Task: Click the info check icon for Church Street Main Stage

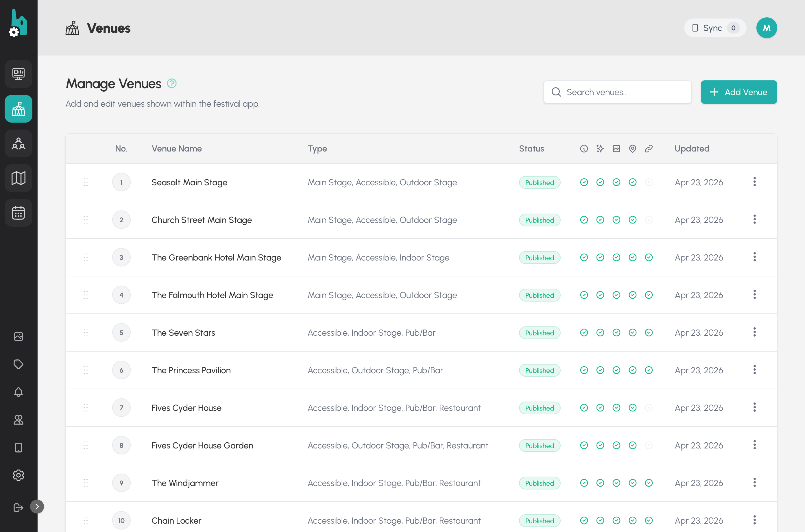Action: click(x=584, y=220)
